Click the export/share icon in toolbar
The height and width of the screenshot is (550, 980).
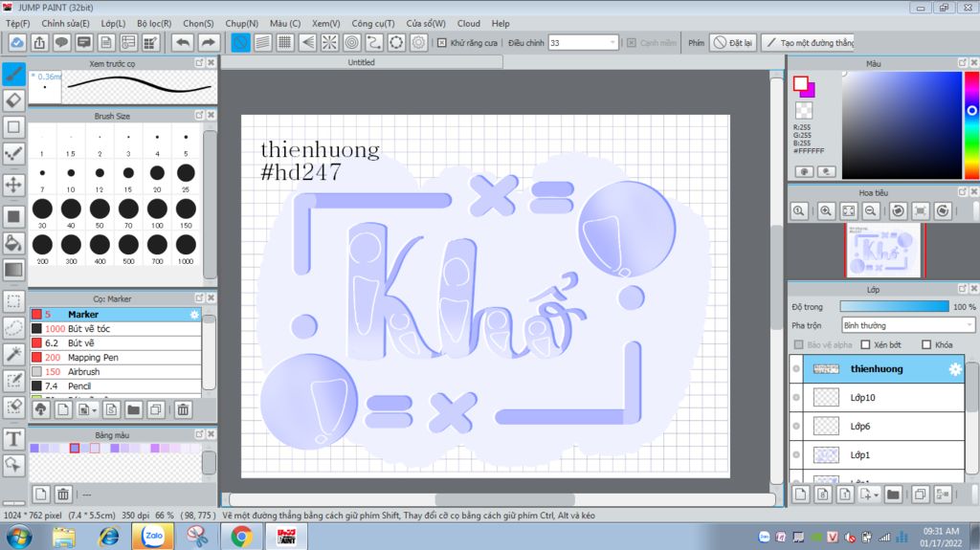point(39,42)
